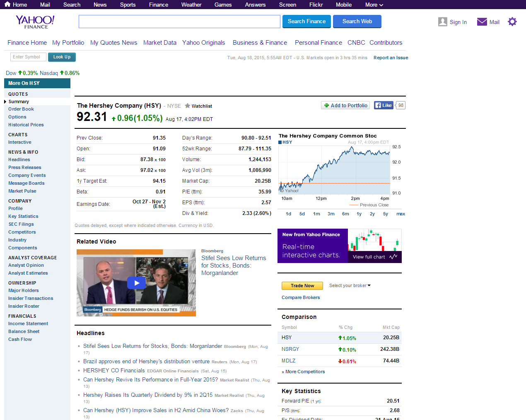Click the Search Web button
Screen dimensions: 526x420
click(x=357, y=22)
